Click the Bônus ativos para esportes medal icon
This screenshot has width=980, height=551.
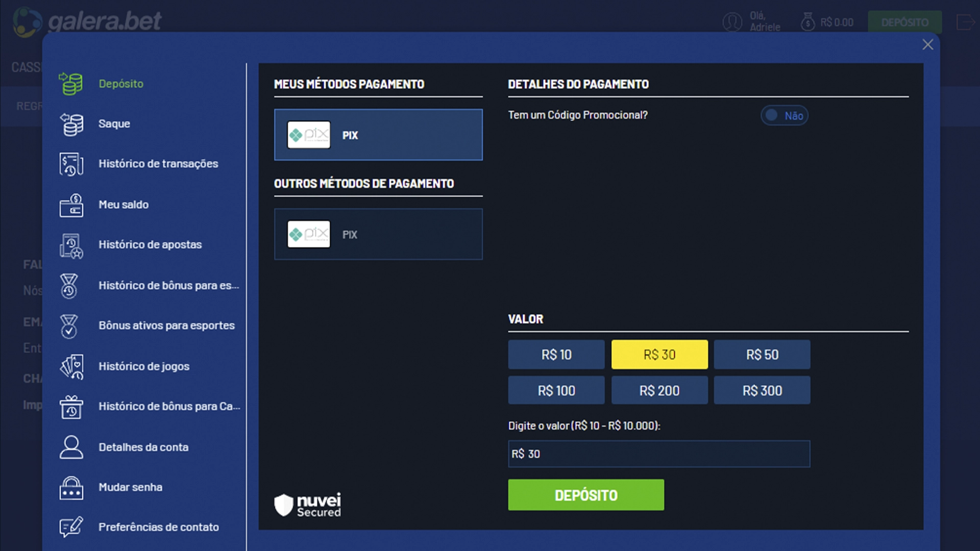(69, 326)
